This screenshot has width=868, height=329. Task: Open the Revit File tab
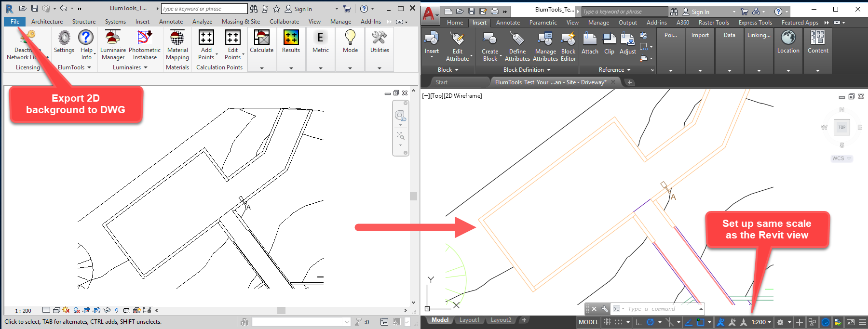[15, 22]
